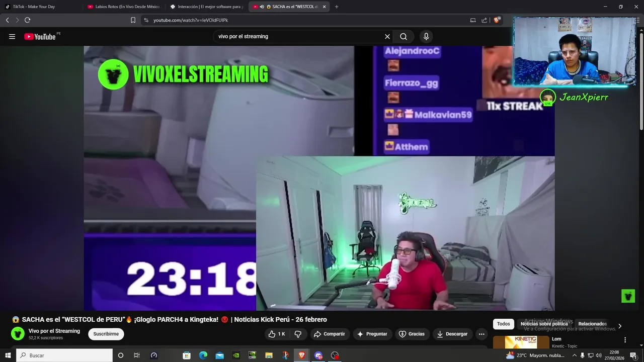This screenshot has width=644, height=362.
Task: Click the Lom video title
Action: (x=556, y=339)
